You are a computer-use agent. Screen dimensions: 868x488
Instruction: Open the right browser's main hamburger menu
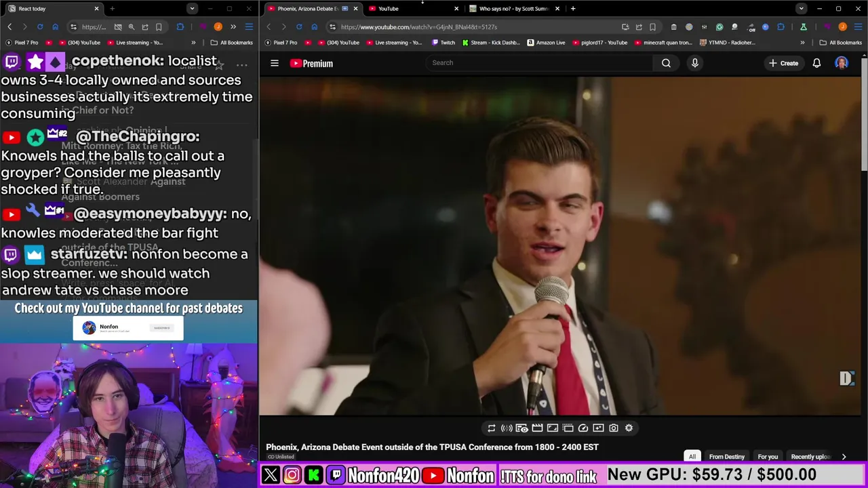point(858,27)
